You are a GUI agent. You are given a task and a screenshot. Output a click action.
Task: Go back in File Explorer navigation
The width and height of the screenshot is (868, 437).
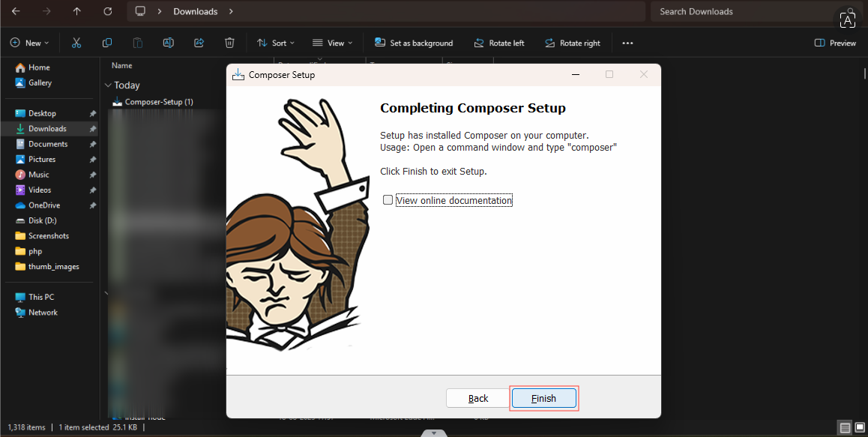(16, 11)
